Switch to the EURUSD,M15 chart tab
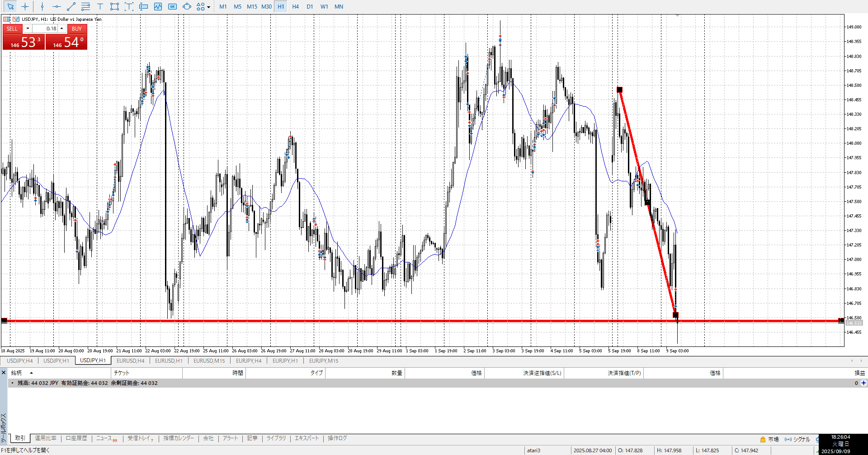868x455 pixels. point(209,360)
